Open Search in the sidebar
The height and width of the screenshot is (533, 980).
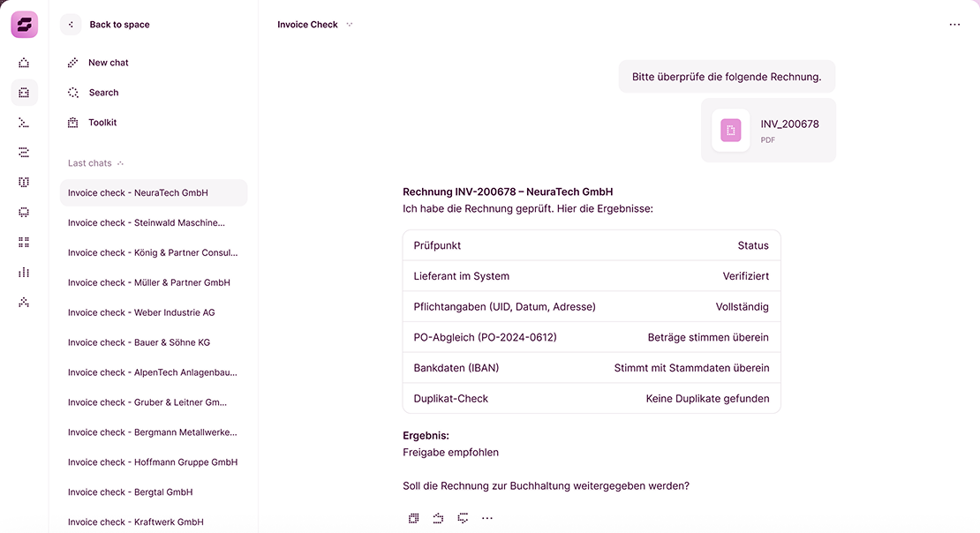(93, 93)
